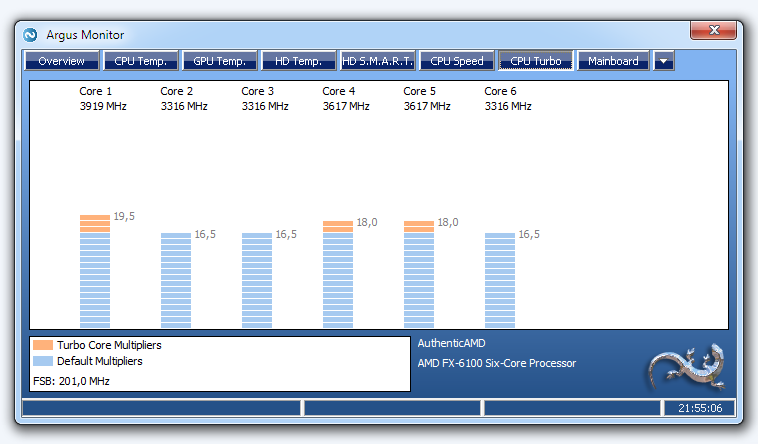Click the Argus Monitor app icon
Screen dimensions: 758x444
[x=30, y=35]
